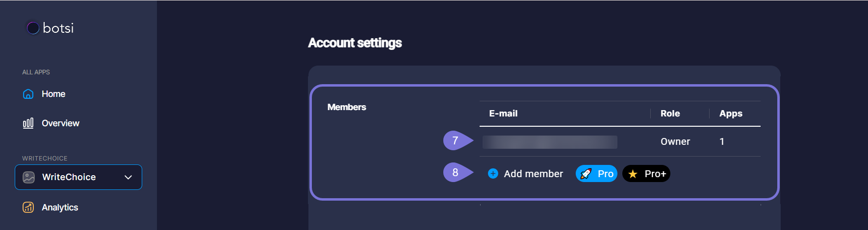The height and width of the screenshot is (230, 868).
Task: Open the Overview menu item
Action: pyautogui.click(x=60, y=123)
